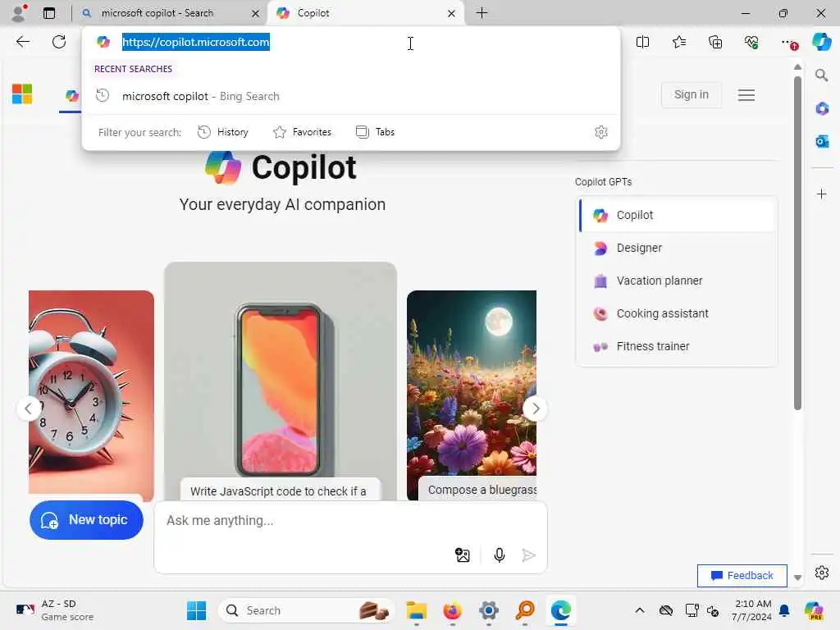Open sidebar settings gear at bottom right
Viewport: 840px width, 630px height.
(x=822, y=573)
